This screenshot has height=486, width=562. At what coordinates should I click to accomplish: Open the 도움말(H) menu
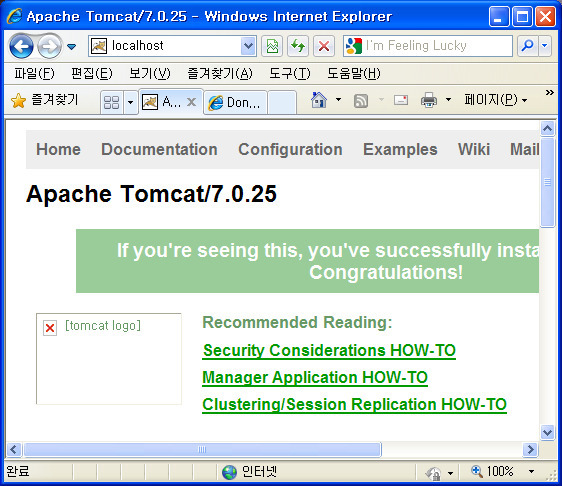[353, 73]
